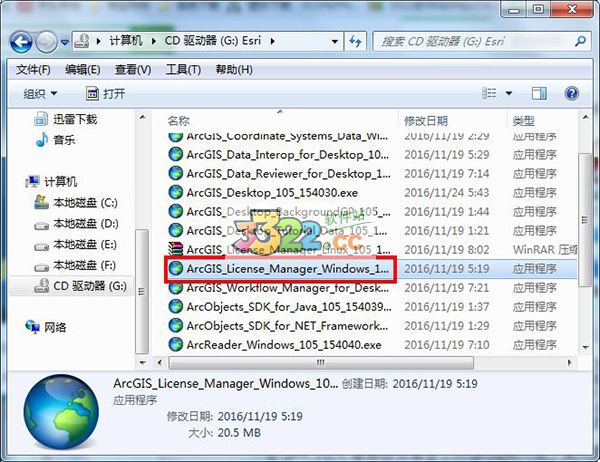Open the address bar history dropdown

coord(334,41)
